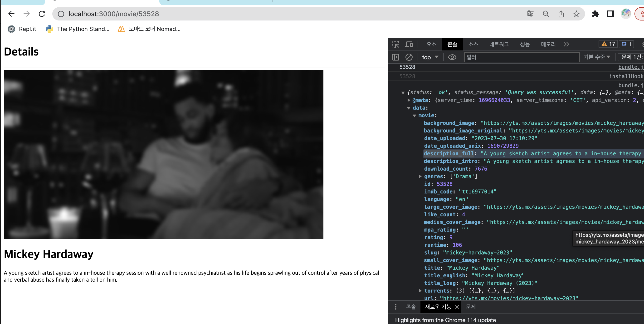Click the Google translate icon
This screenshot has height=324, width=644.
tap(531, 14)
